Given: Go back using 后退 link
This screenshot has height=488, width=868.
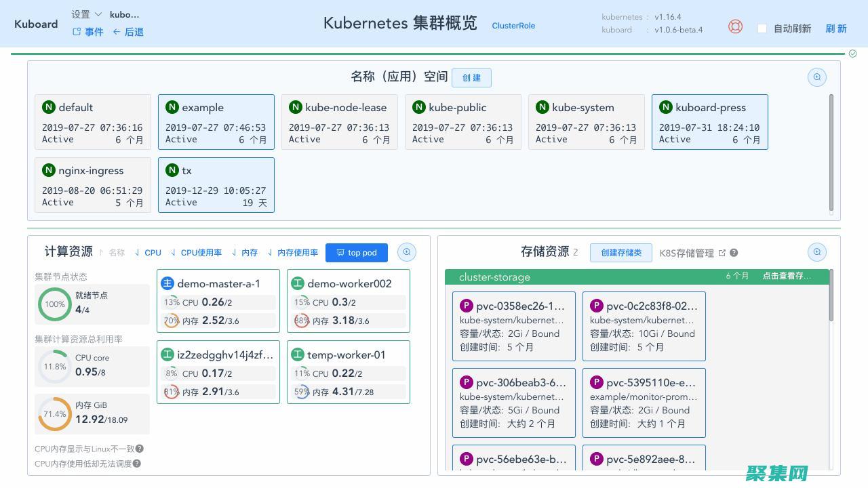Looking at the screenshot, I should 128,32.
